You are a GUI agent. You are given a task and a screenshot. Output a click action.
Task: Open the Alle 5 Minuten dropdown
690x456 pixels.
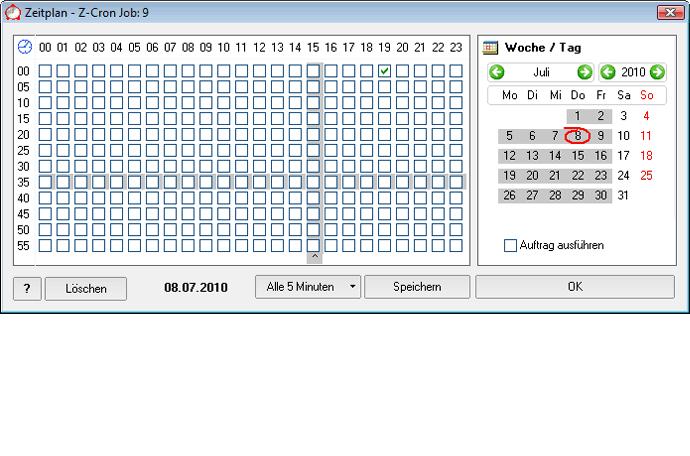[x=307, y=287]
